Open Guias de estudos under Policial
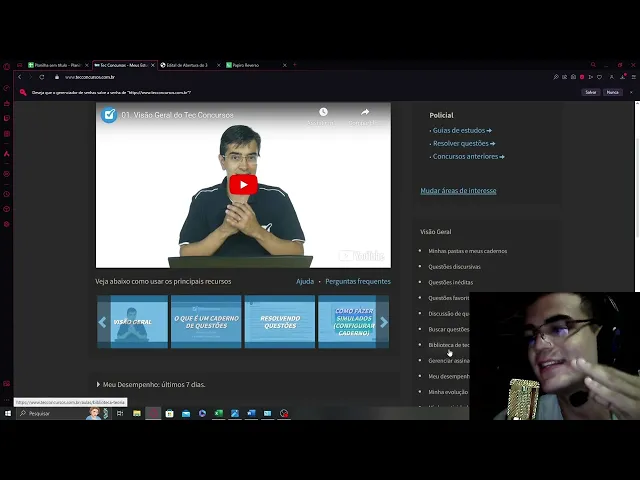 coord(462,130)
